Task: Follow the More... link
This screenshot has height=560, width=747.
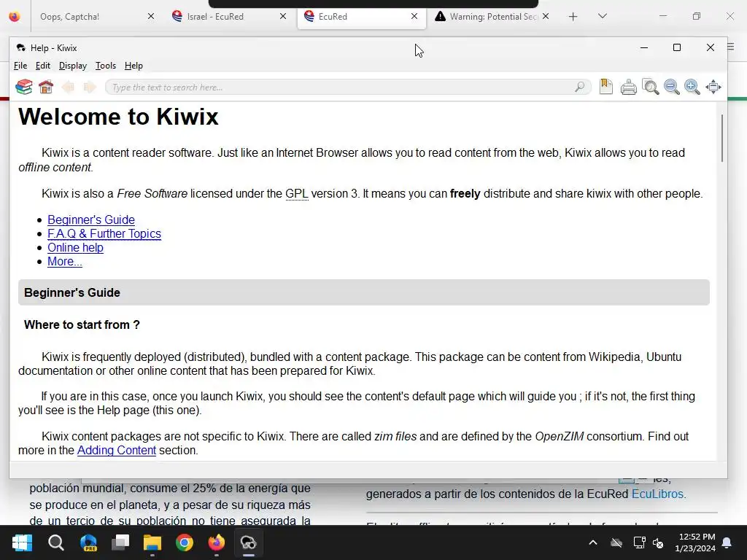Action: 65,261
